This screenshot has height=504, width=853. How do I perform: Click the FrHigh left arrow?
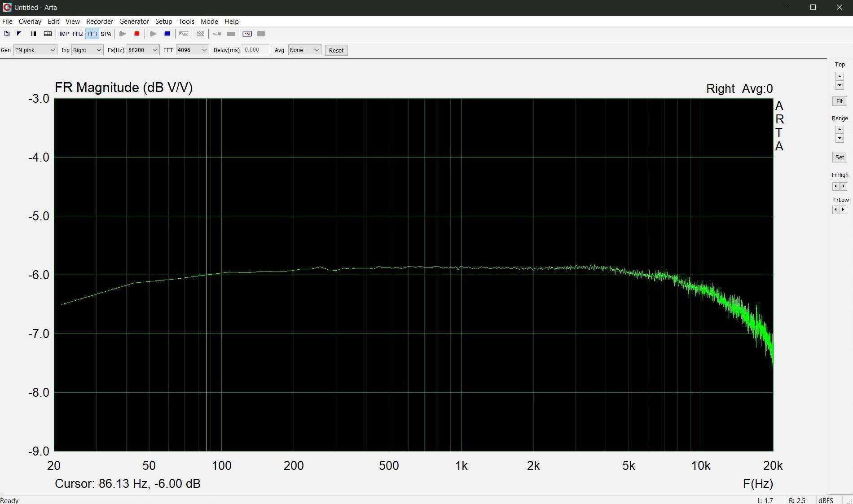(x=835, y=186)
